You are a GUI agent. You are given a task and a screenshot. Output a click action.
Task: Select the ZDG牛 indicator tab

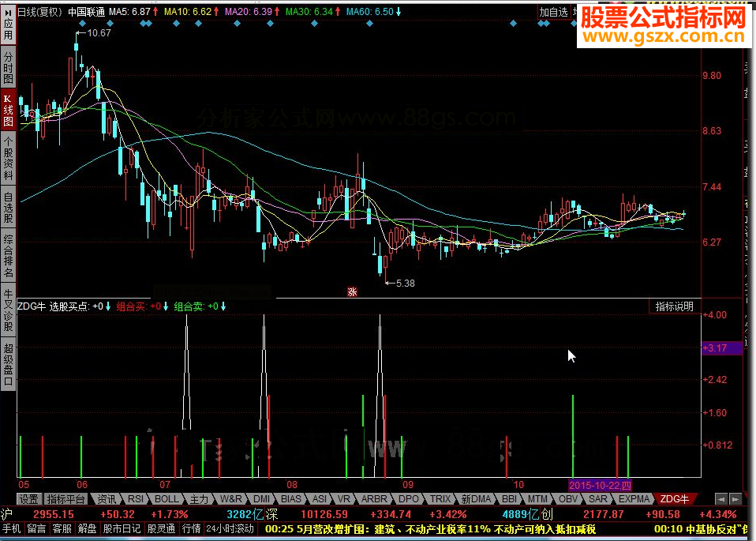(675, 499)
